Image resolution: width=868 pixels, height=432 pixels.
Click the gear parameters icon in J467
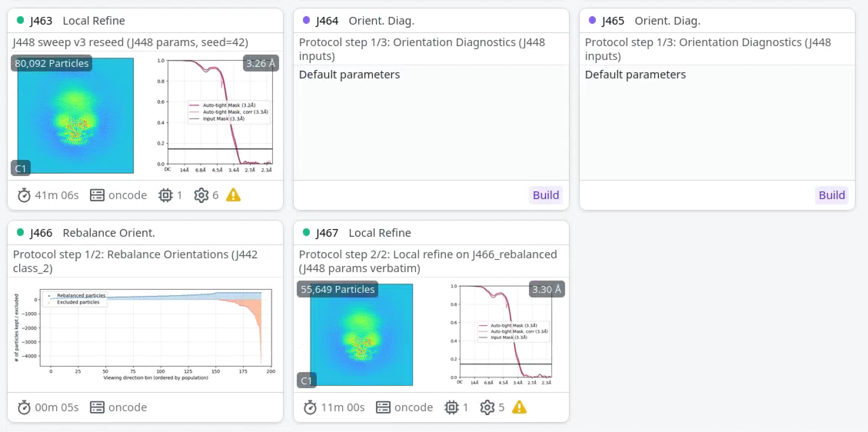[487, 407]
